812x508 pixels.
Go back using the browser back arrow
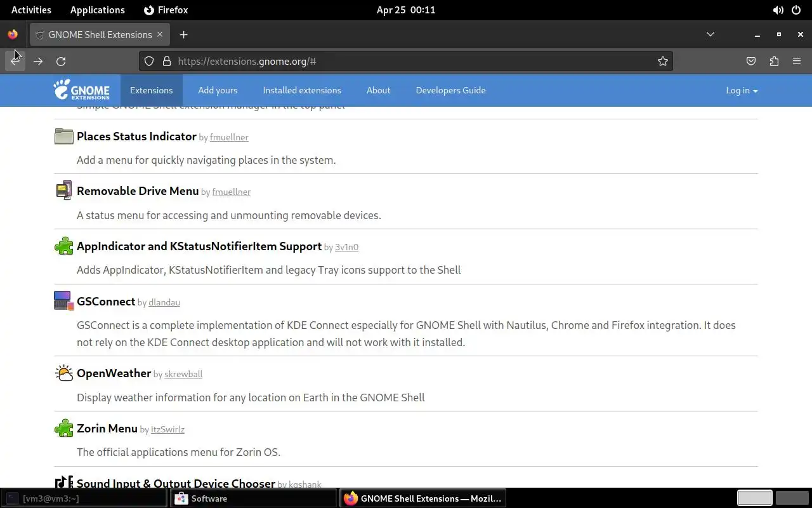pos(15,61)
